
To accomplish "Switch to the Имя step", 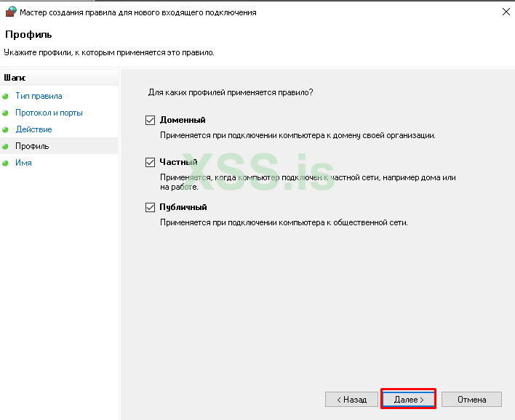I will click(x=23, y=163).
